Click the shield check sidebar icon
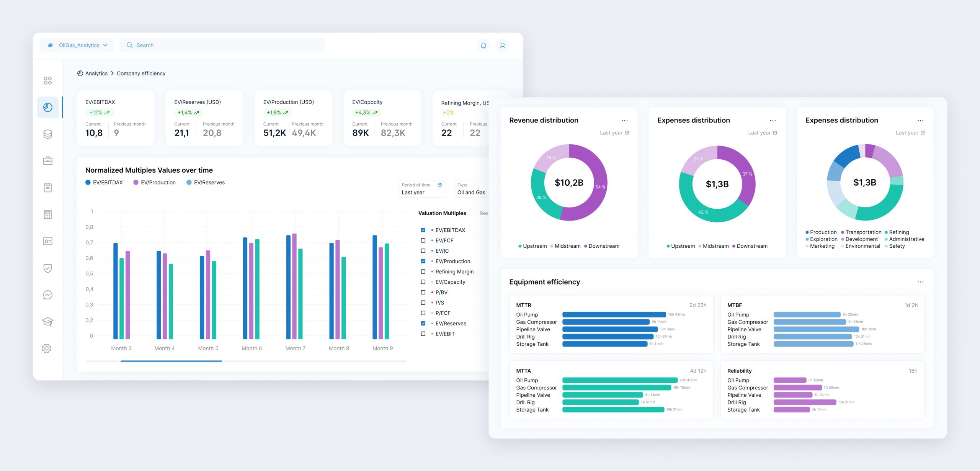Screen dimensions: 980x471 pos(48,268)
